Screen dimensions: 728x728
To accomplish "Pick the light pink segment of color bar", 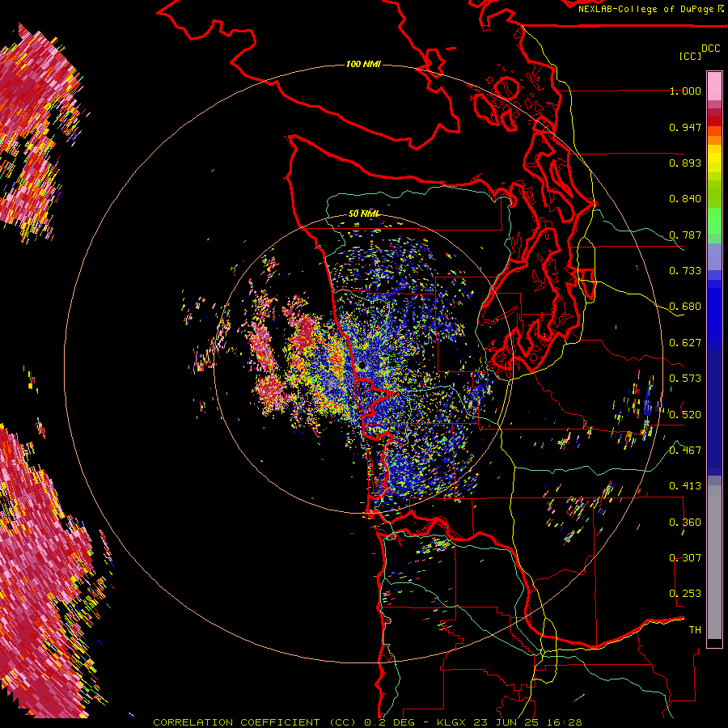I will click(x=714, y=86).
